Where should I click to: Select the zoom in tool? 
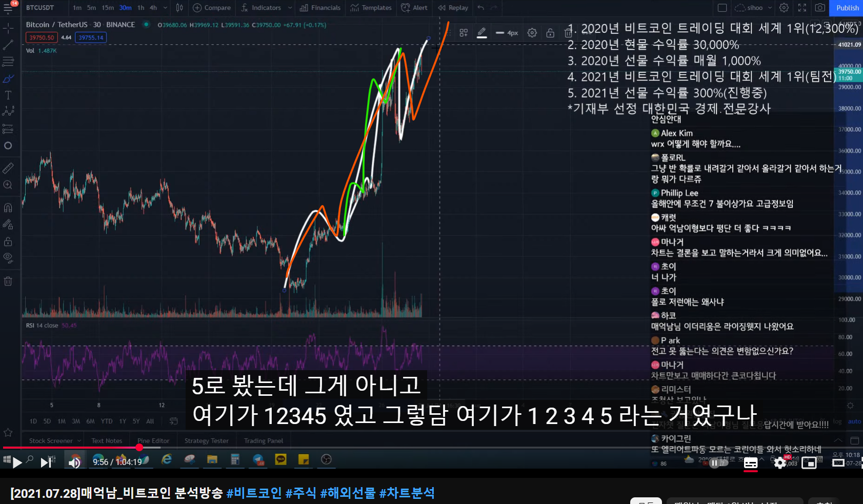(x=8, y=185)
